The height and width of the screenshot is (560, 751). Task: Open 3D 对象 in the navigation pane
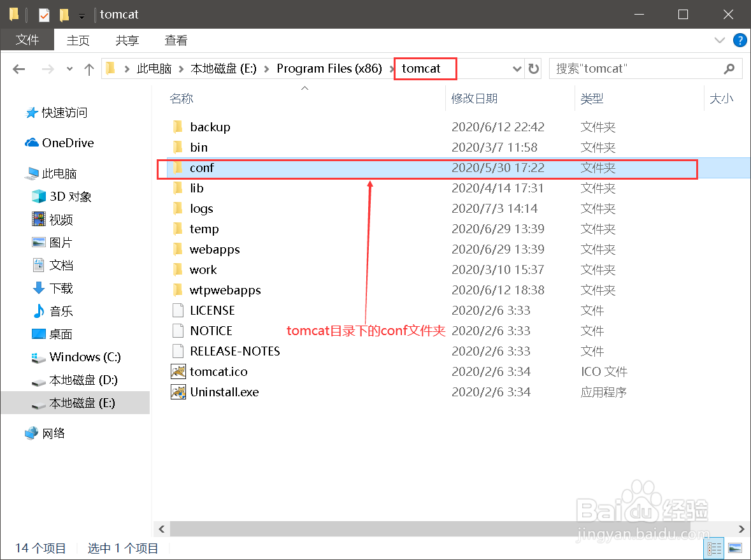pyautogui.click(x=61, y=196)
